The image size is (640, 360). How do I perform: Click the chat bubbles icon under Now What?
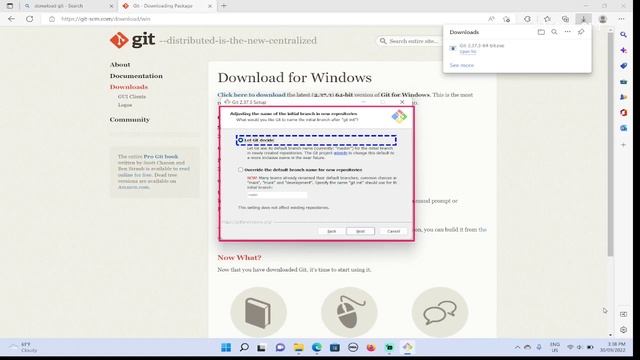[440, 312]
